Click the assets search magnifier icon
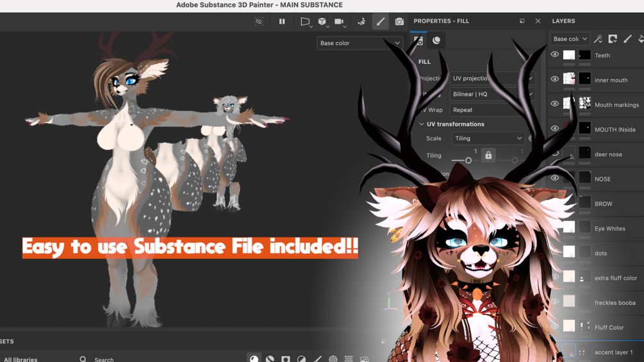The image size is (644, 362). point(83,359)
